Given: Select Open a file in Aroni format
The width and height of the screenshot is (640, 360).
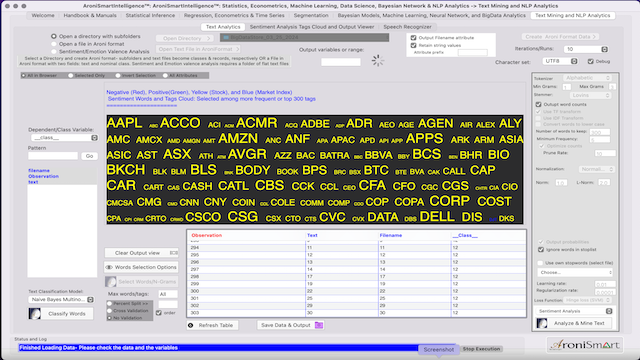Looking at the screenshot, I should 54,44.
